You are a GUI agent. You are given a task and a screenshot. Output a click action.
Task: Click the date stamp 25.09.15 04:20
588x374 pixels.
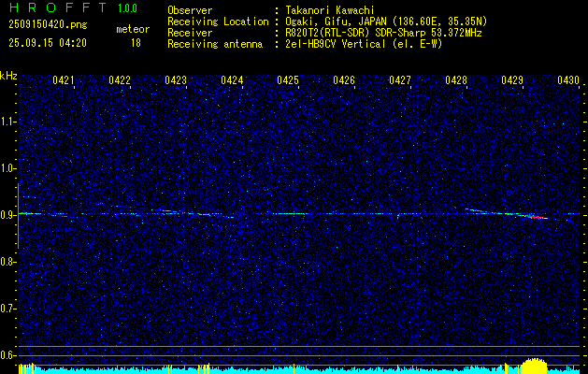pos(47,43)
